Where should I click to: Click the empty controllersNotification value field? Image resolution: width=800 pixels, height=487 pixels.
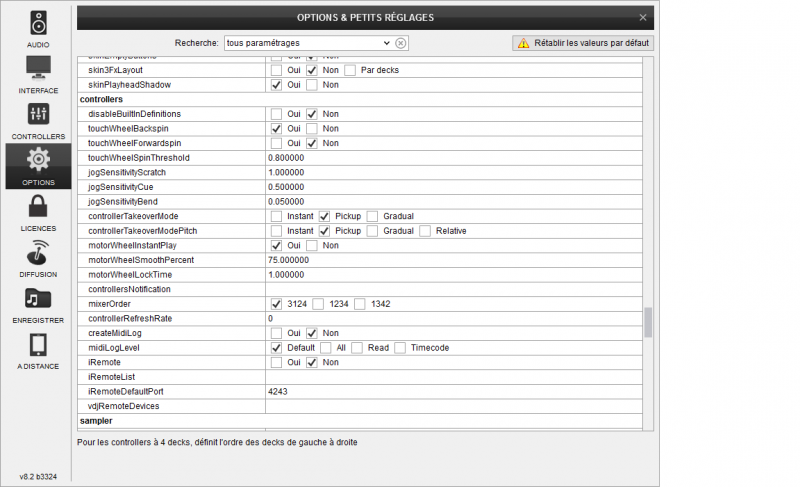pos(454,289)
